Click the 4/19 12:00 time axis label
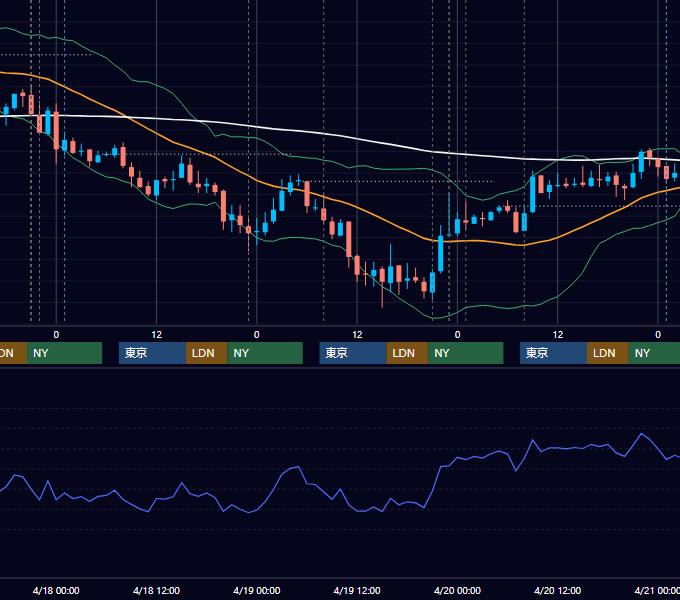The height and width of the screenshot is (600, 680). [357, 590]
